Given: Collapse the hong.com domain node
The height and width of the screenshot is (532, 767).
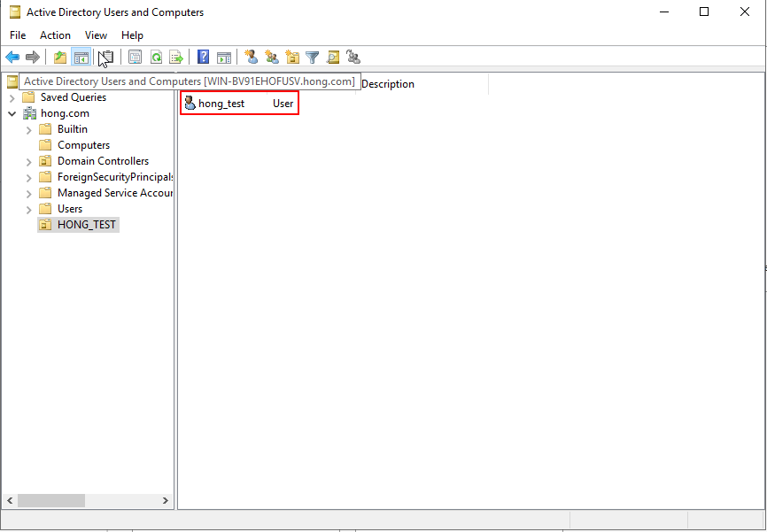Looking at the screenshot, I should (x=12, y=113).
